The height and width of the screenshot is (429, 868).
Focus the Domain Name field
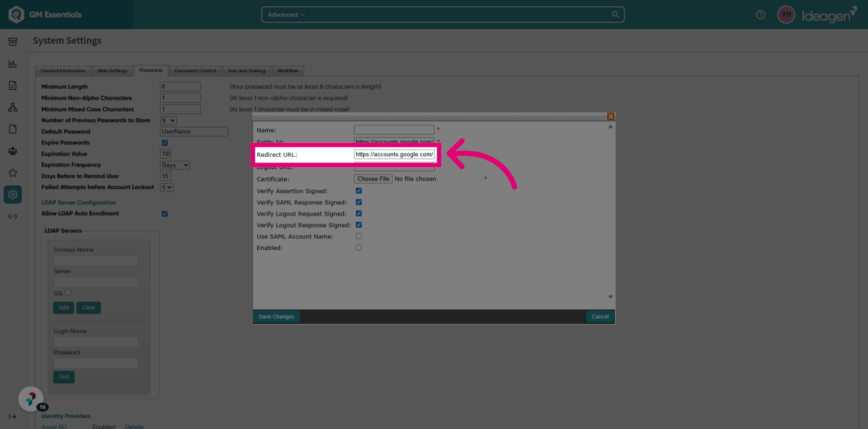point(96,261)
